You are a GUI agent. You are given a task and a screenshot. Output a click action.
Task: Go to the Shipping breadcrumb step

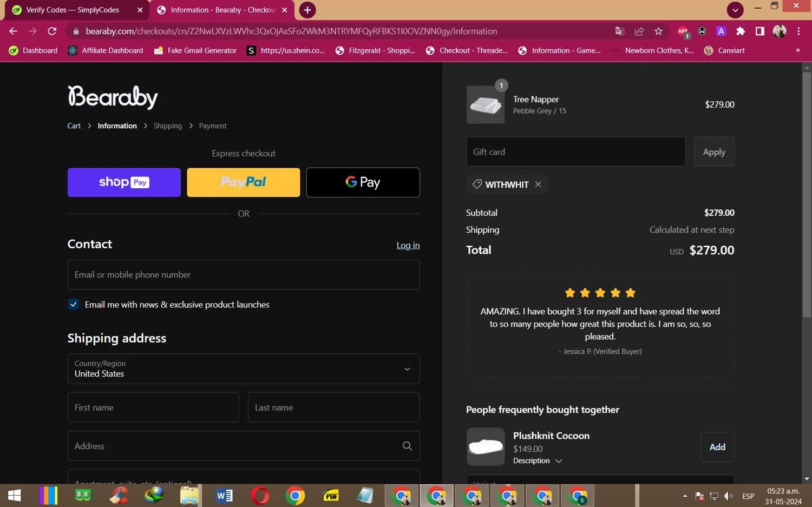click(168, 126)
